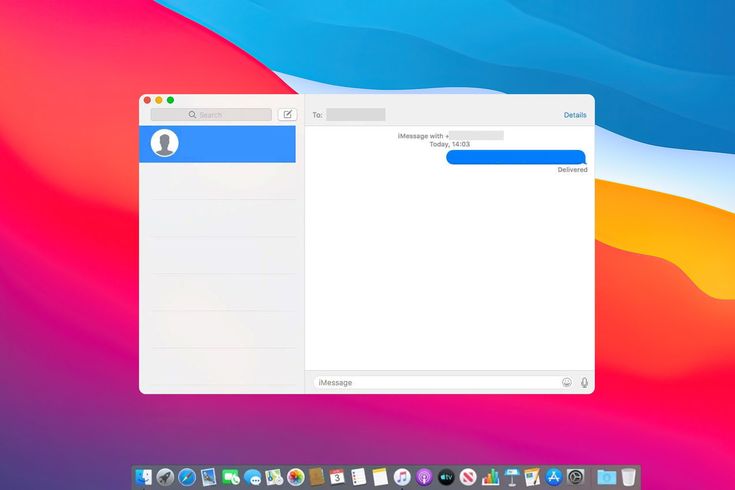Open the emoji picker in message field
735x490 pixels.
(567, 382)
